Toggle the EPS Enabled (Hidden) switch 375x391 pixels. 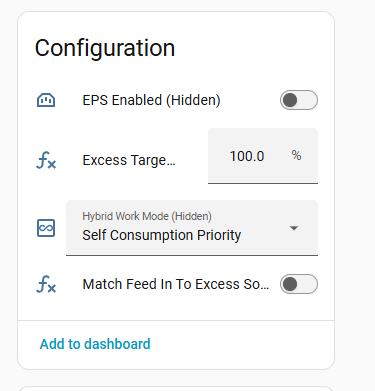pyautogui.click(x=299, y=100)
